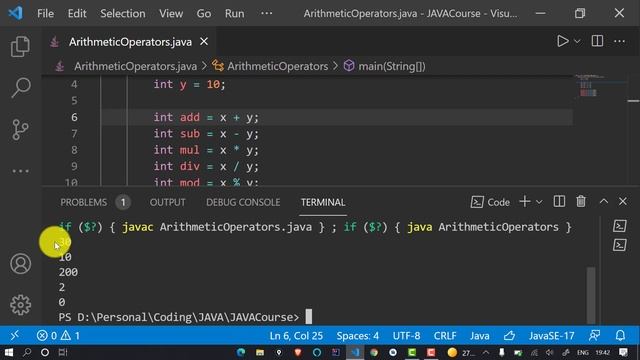Open remote window indicator in status bar

pos(14,336)
